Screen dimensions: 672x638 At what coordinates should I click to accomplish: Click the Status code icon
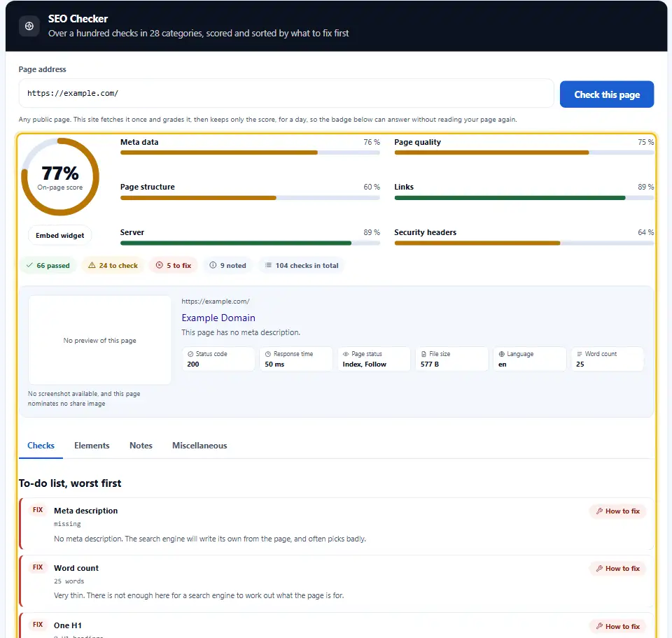click(190, 354)
